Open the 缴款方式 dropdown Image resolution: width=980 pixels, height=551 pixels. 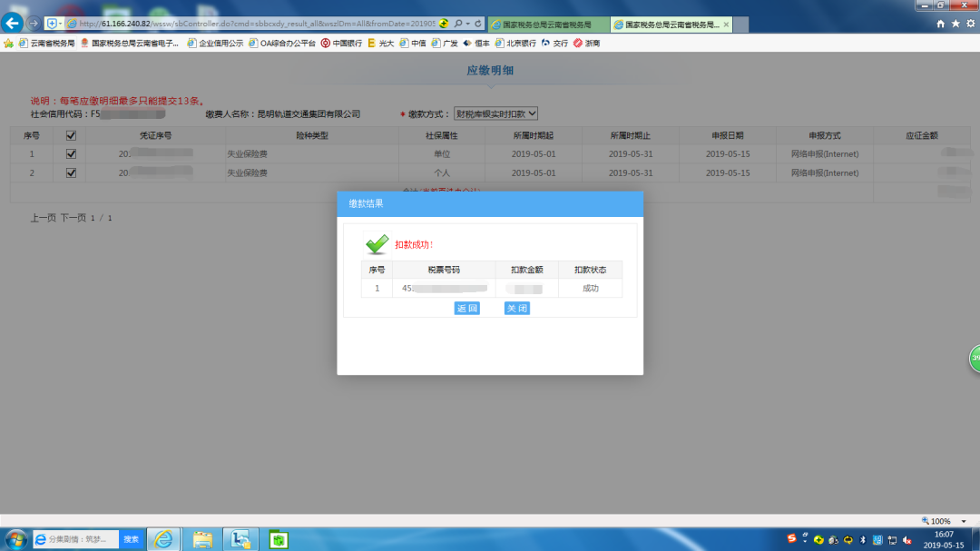click(495, 113)
